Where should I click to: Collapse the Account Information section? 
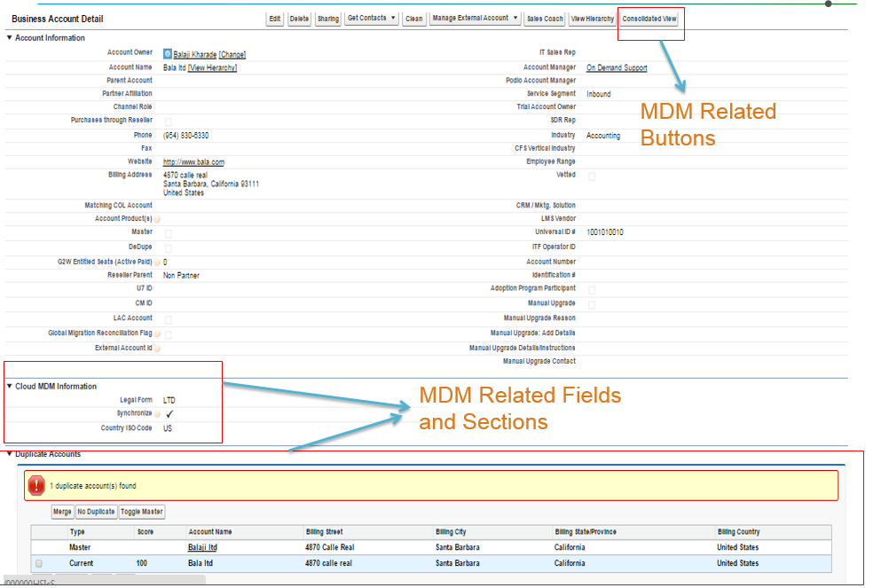point(10,38)
